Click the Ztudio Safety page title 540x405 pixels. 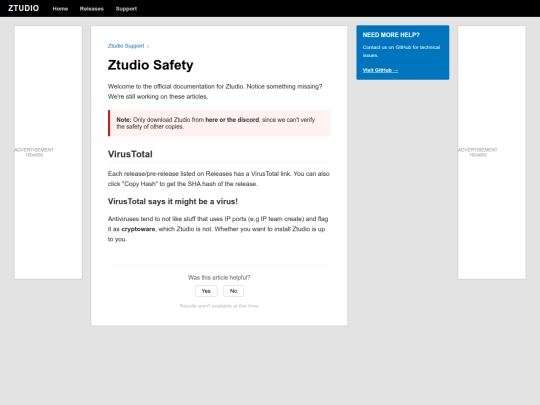pyautogui.click(x=150, y=65)
